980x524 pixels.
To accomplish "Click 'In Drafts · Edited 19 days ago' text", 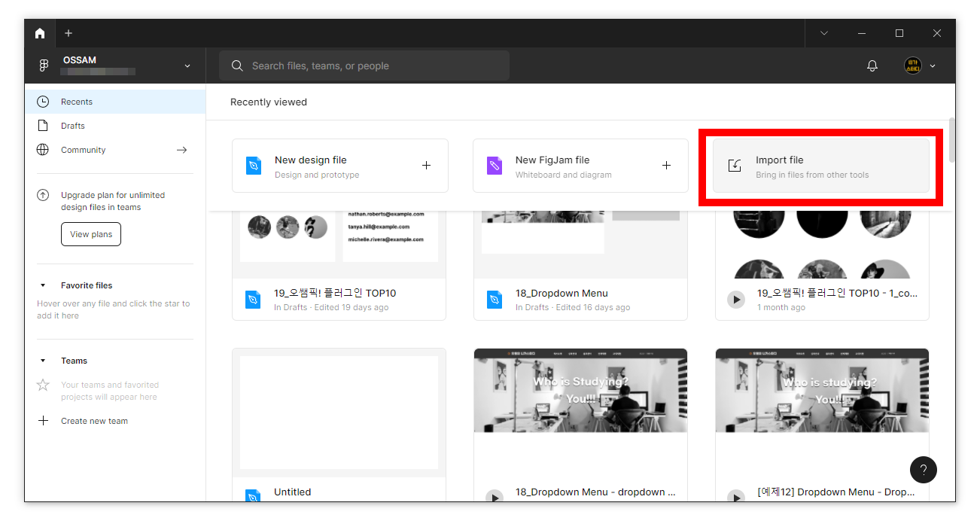I will pos(331,307).
